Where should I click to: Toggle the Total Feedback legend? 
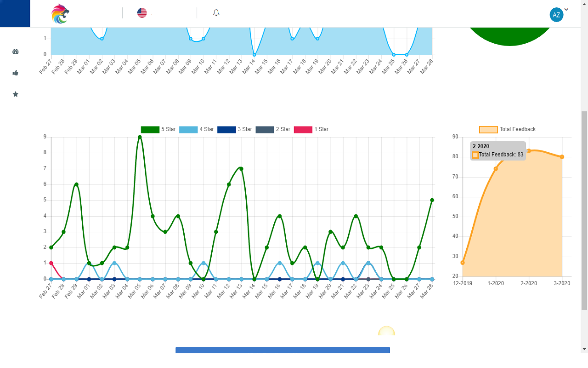[x=507, y=129]
